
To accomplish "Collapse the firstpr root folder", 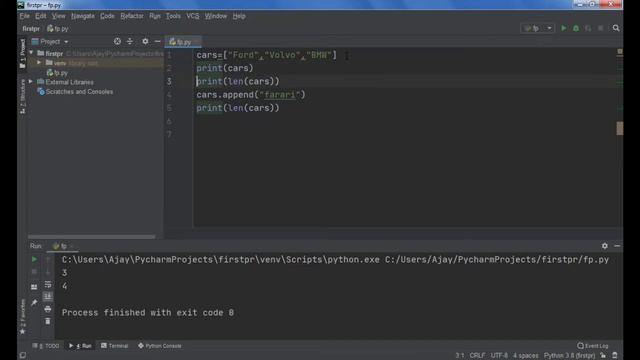I will coord(31,53).
